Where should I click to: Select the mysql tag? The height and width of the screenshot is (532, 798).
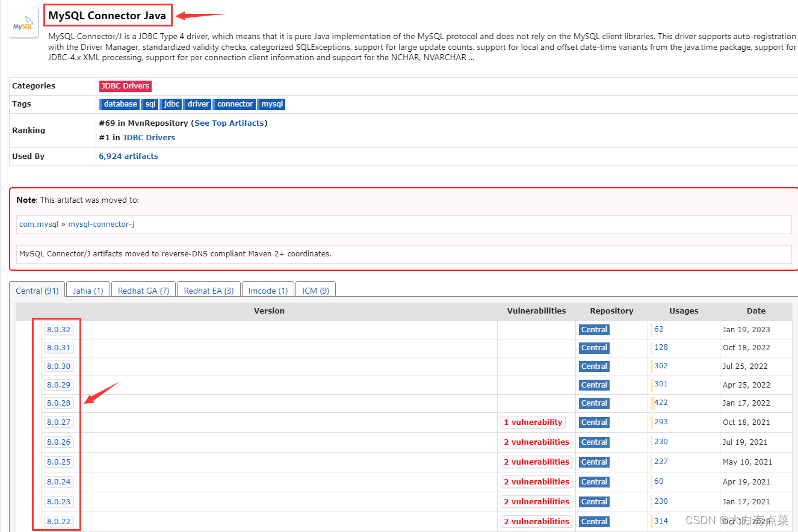pyautogui.click(x=271, y=104)
